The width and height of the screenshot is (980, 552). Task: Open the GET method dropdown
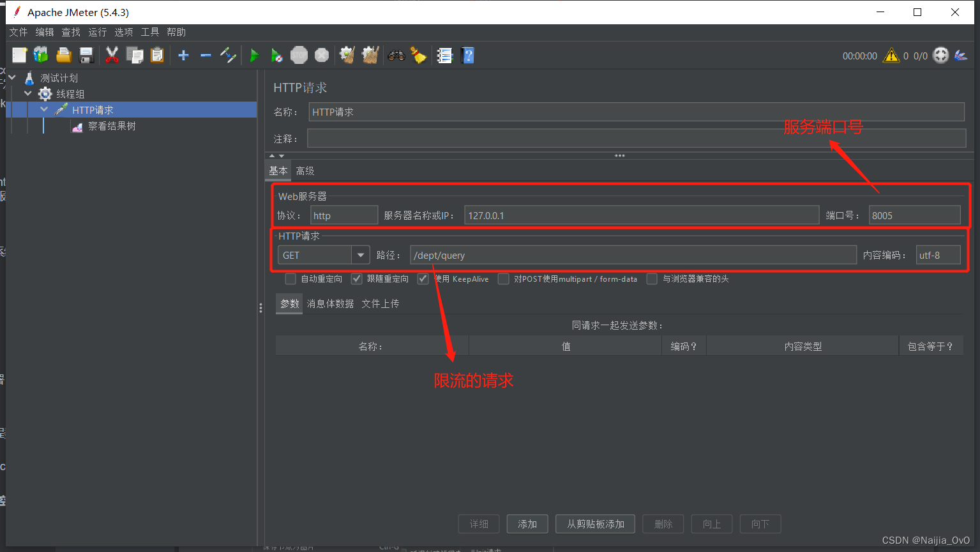[x=361, y=255]
